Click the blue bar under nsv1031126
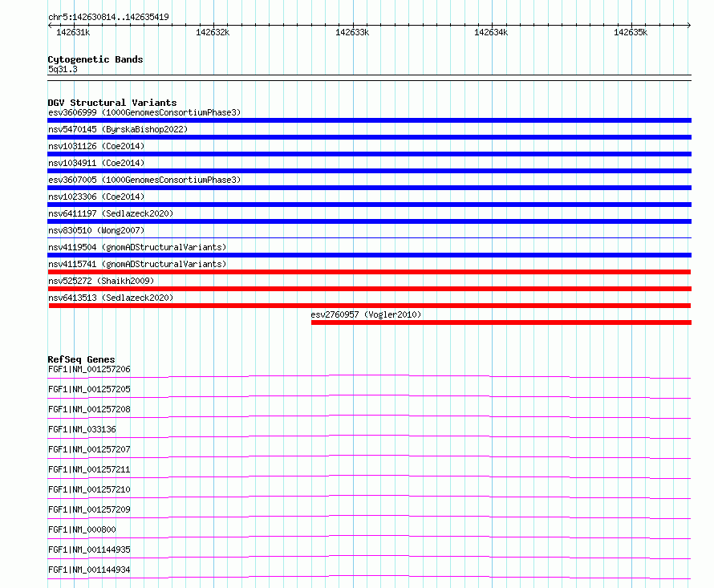The width and height of the screenshot is (714, 588). (x=369, y=154)
